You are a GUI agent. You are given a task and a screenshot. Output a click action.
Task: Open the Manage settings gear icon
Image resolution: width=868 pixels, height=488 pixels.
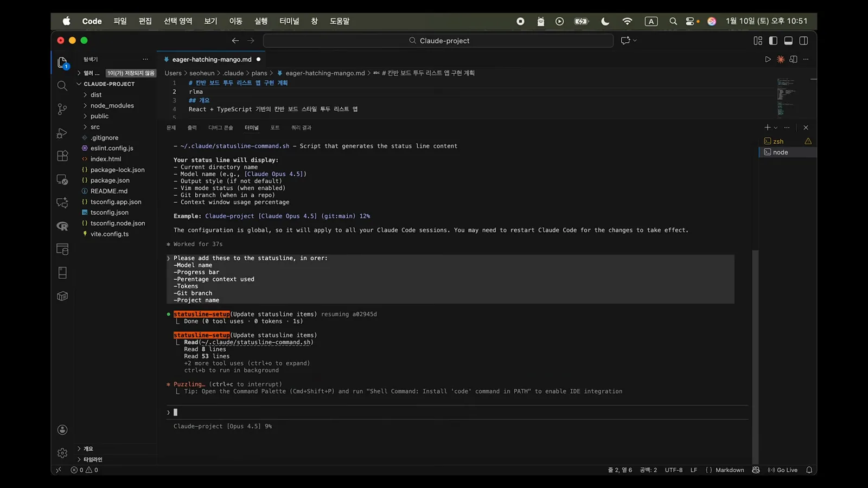(x=62, y=453)
